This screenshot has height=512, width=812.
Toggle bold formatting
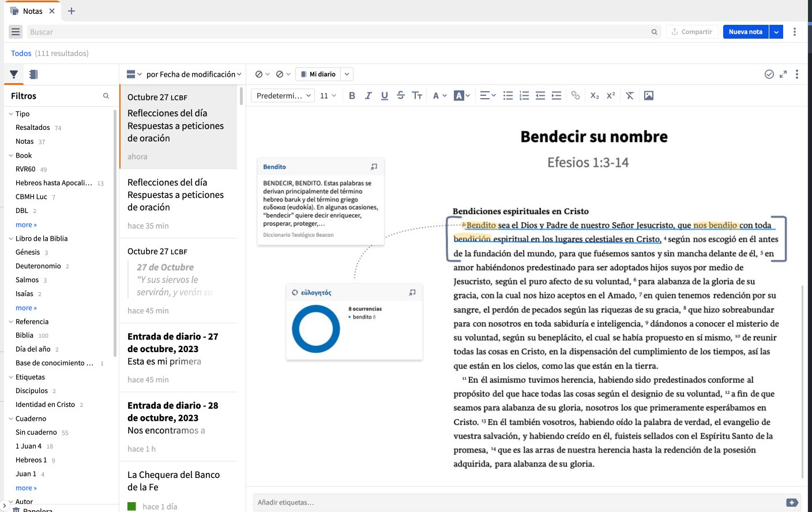click(352, 96)
